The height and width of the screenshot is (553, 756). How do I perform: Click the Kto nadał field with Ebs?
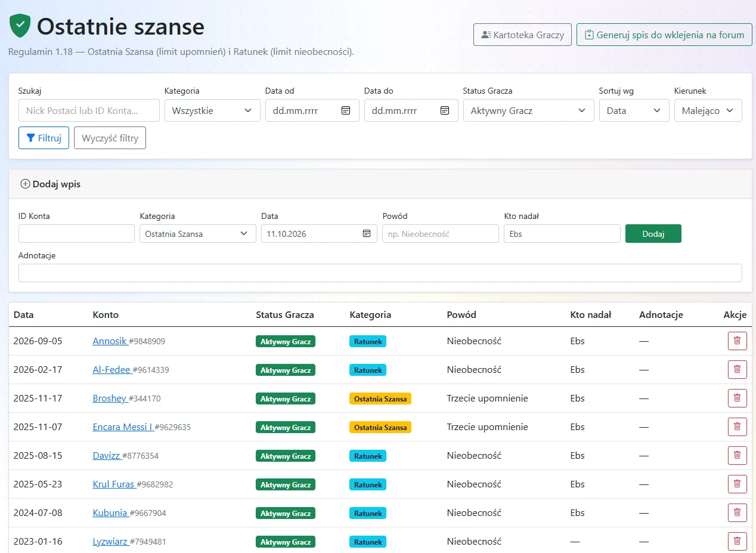[562, 233]
